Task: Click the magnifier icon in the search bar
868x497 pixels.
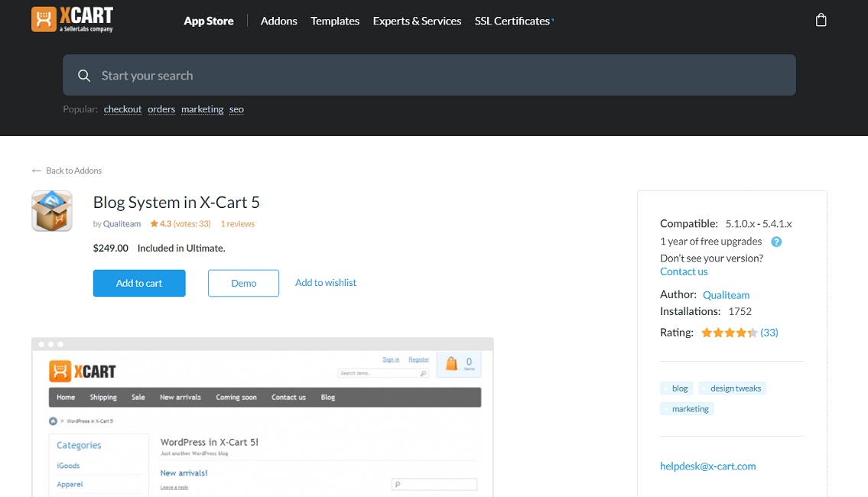Action: 84,75
